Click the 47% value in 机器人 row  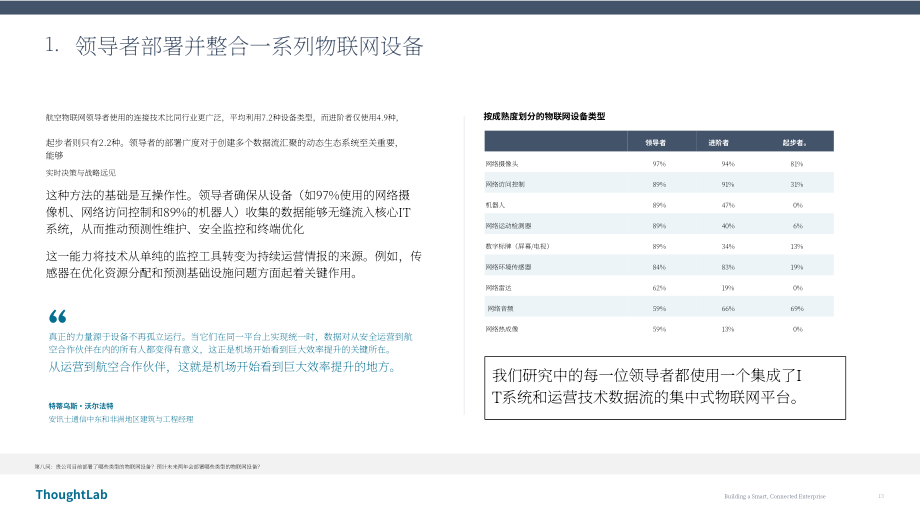[x=728, y=205]
